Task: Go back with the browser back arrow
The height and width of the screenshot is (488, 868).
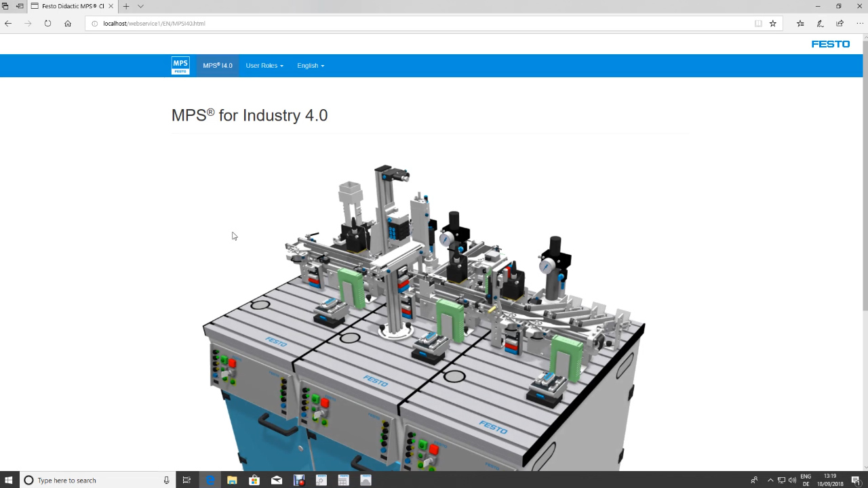Action: pyautogui.click(x=8, y=23)
